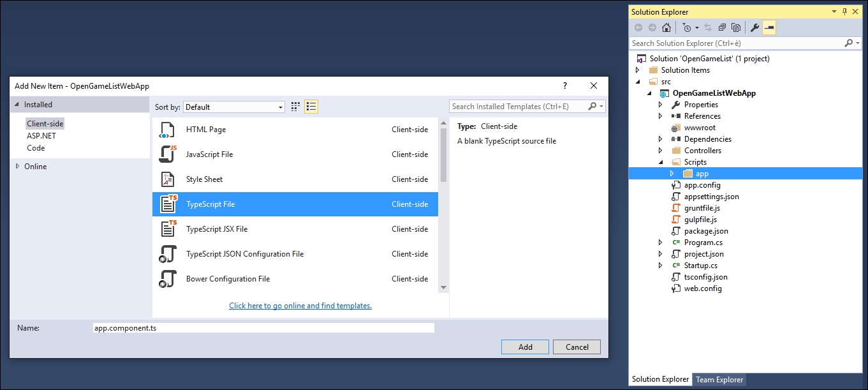Select the ASP.NET template category

[41, 136]
